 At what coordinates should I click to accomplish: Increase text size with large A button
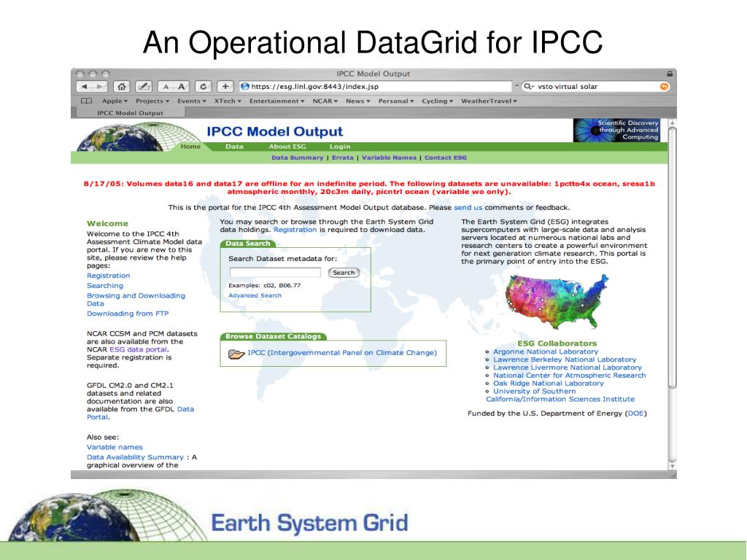[181, 87]
